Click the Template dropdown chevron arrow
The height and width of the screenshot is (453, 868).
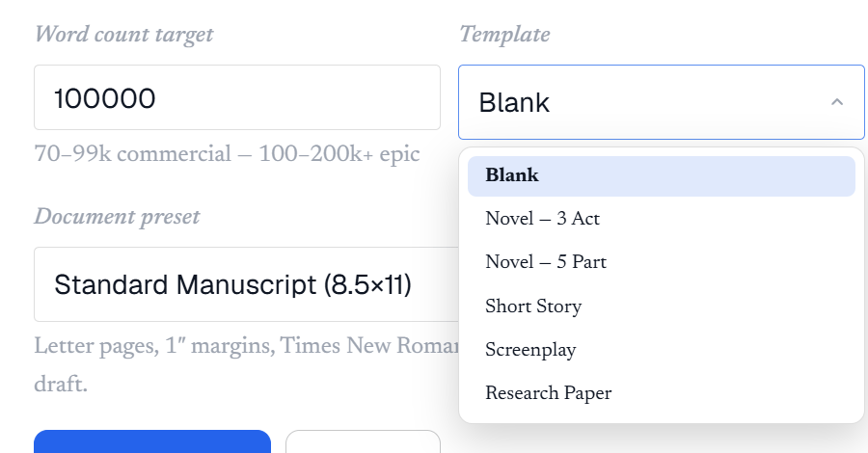pos(837,102)
